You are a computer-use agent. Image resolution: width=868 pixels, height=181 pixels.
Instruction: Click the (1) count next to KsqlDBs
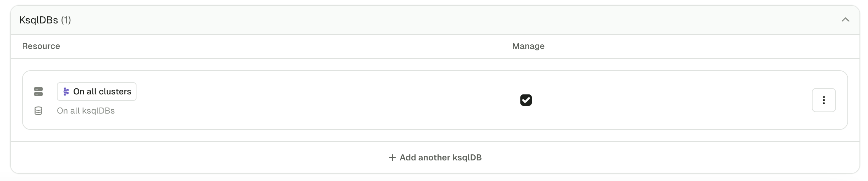(x=66, y=20)
